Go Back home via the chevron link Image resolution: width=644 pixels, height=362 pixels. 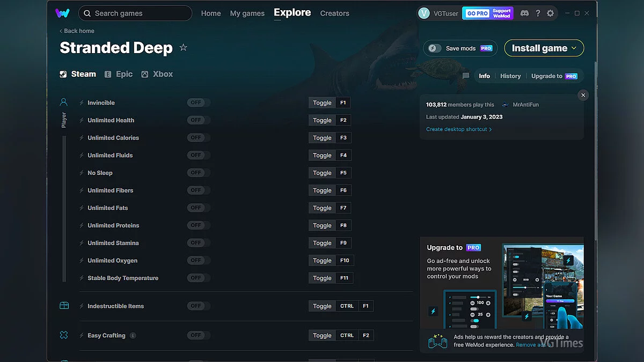coord(76,31)
